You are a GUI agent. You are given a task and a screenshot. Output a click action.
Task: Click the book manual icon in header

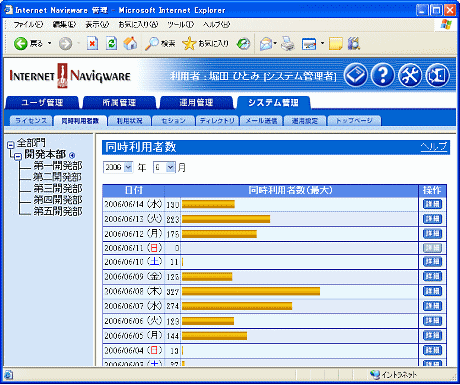click(356, 76)
